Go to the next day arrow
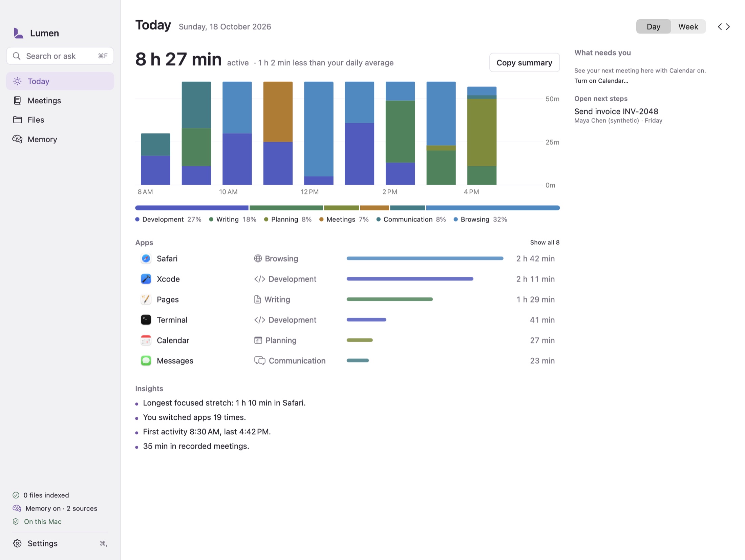The image size is (745, 560). pos(728,27)
